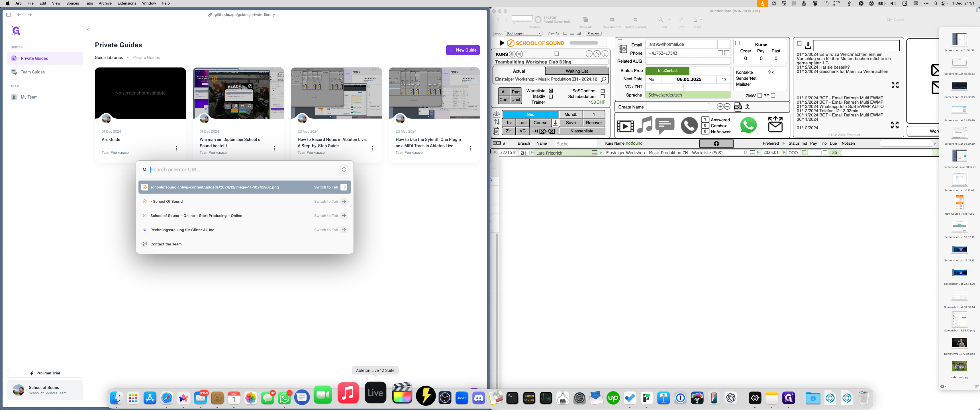Open WhatsApp from the Dock
980x410 pixels.
(284, 398)
